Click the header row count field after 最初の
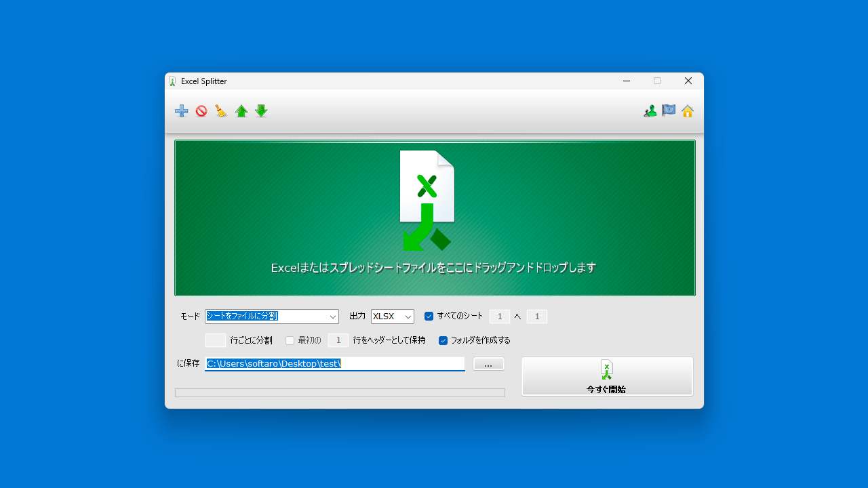Viewport: 868px width, 488px height. (338, 340)
